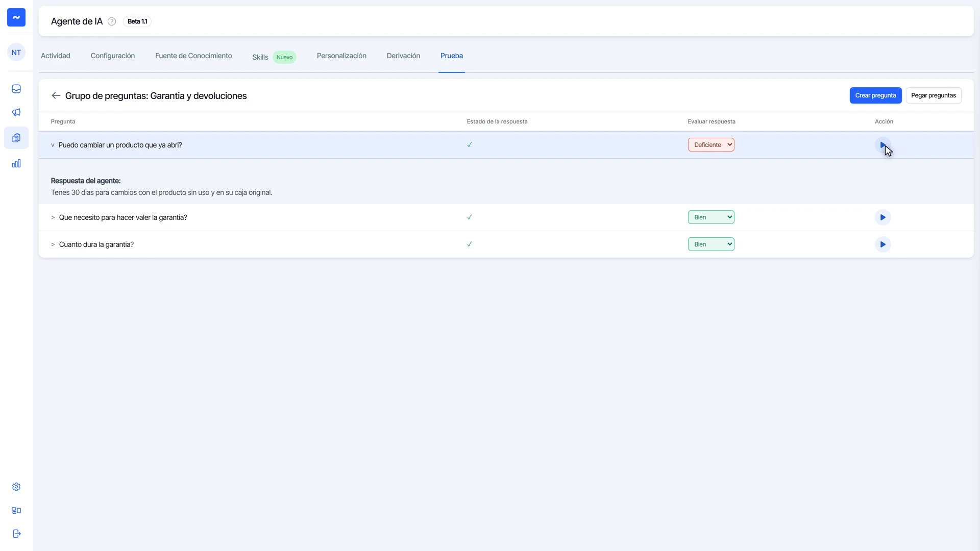Image resolution: width=980 pixels, height=551 pixels.
Task: Click the Pegar preguntas button
Action: coord(934,95)
